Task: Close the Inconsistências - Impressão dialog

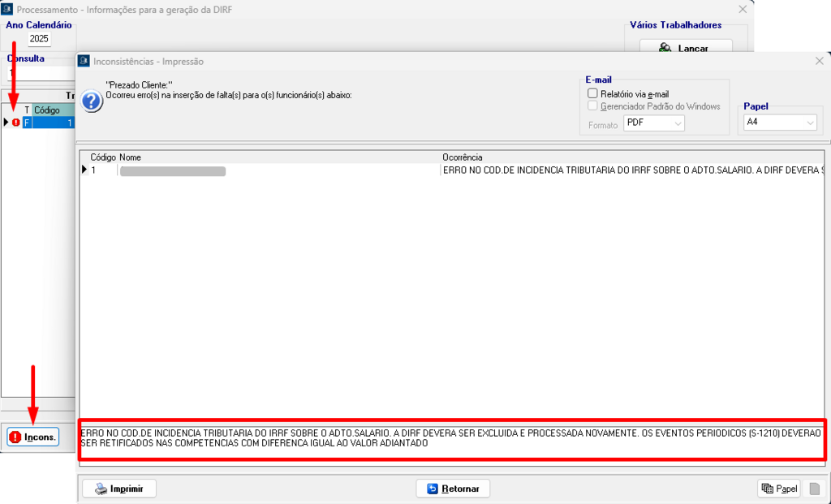Action: point(819,62)
